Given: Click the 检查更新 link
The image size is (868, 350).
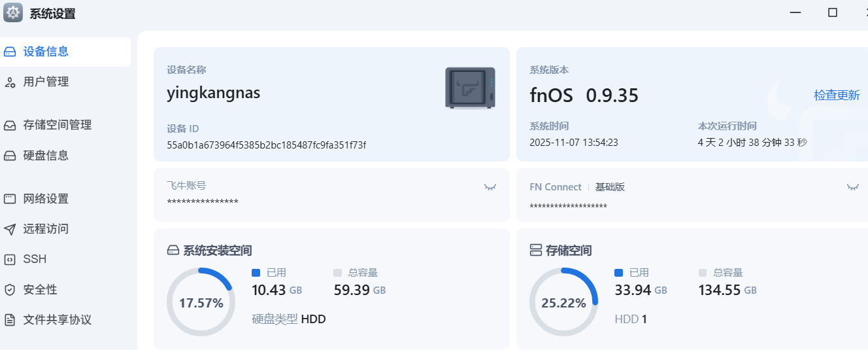Looking at the screenshot, I should 837,95.
